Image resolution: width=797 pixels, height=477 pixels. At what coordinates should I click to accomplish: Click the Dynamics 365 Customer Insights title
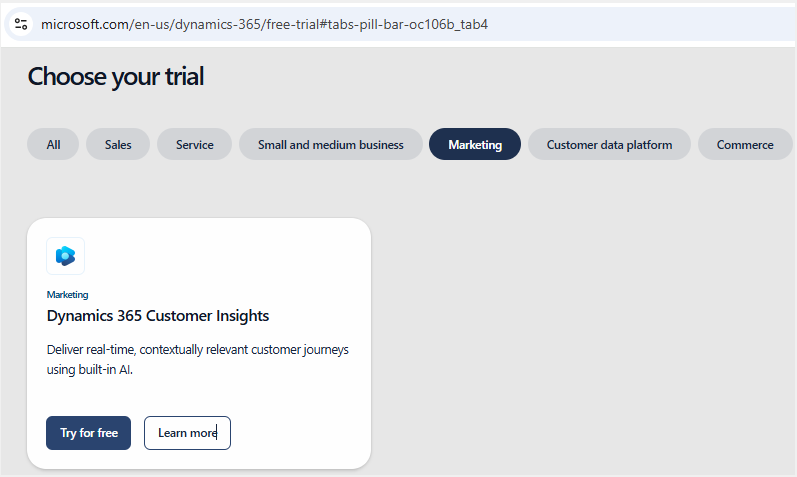[x=158, y=316]
